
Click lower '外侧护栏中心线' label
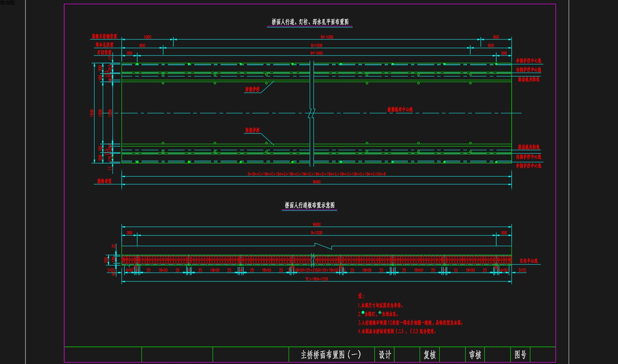528,166
